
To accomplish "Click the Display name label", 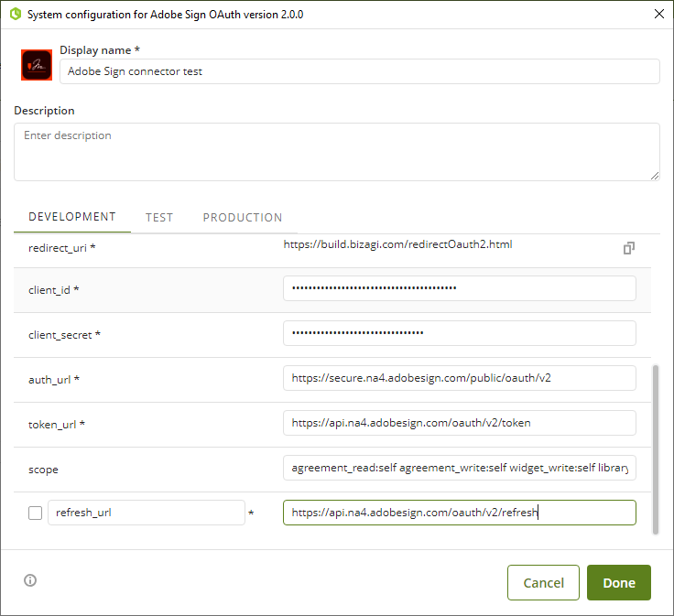I will 100,50.
